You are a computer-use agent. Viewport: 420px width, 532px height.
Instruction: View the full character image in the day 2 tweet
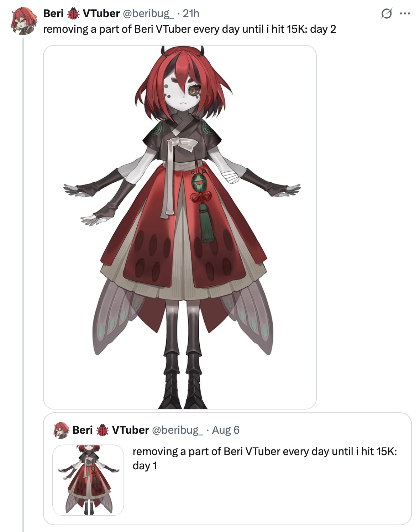180,227
